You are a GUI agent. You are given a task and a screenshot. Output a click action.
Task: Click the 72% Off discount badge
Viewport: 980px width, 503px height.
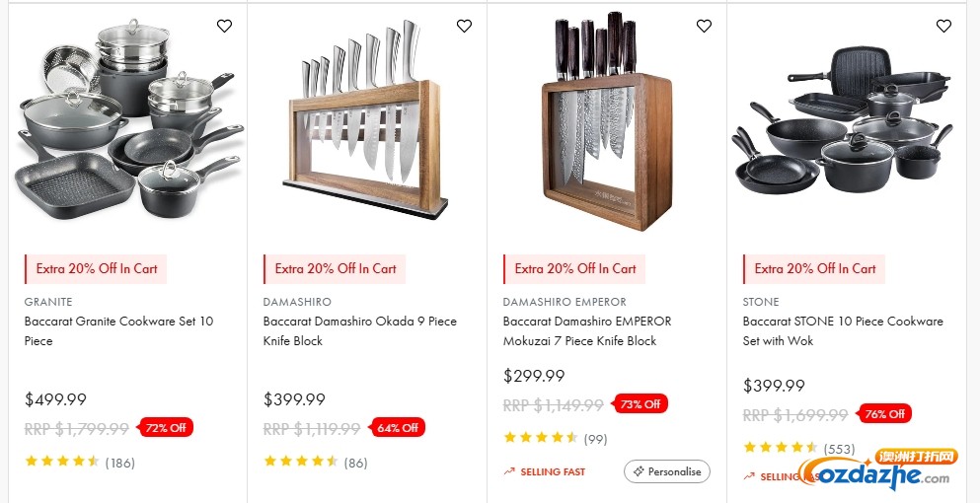point(166,428)
